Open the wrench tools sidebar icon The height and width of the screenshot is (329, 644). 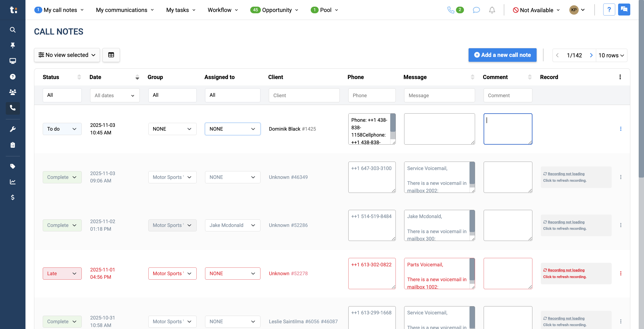tap(12, 129)
